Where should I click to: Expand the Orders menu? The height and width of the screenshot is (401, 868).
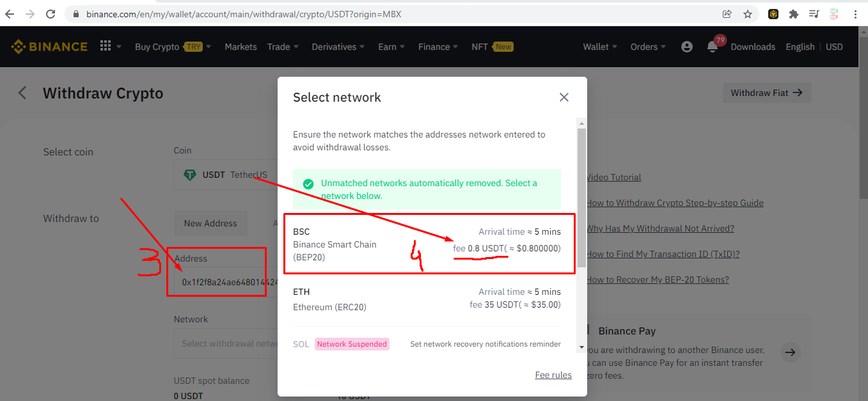pyautogui.click(x=648, y=47)
